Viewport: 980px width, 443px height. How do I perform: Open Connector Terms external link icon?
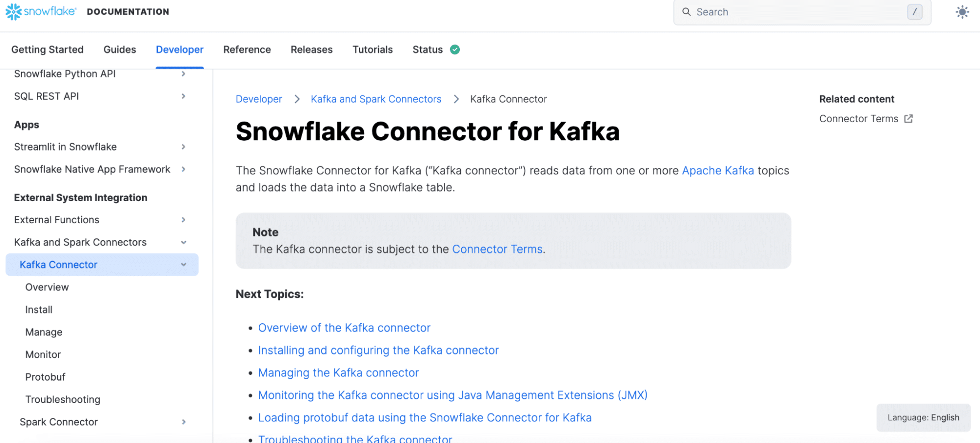tap(908, 119)
